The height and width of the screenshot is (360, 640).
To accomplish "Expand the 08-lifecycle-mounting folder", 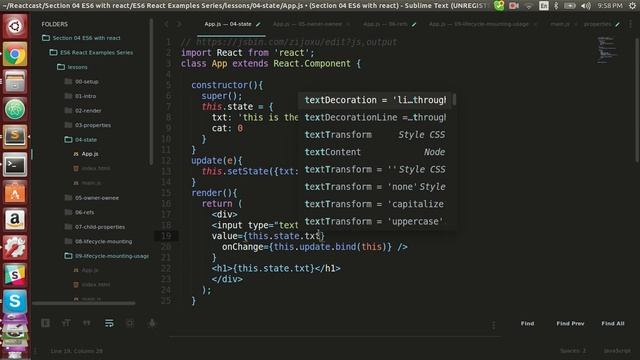I will [98, 242].
